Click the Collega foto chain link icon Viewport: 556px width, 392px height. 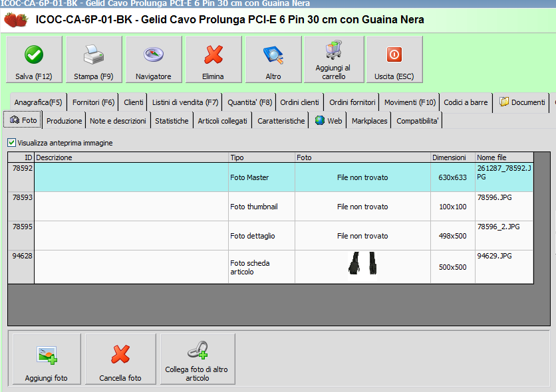coord(198,350)
